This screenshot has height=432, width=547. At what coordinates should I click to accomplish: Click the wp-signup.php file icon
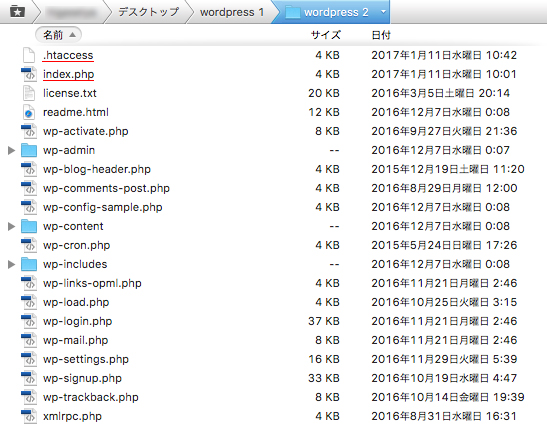[29, 378]
